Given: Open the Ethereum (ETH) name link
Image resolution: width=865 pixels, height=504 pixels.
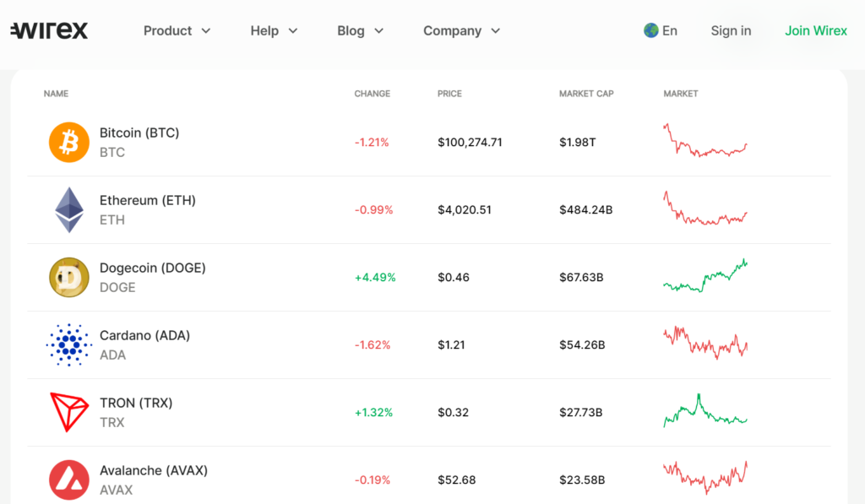Looking at the screenshot, I should pos(147,200).
